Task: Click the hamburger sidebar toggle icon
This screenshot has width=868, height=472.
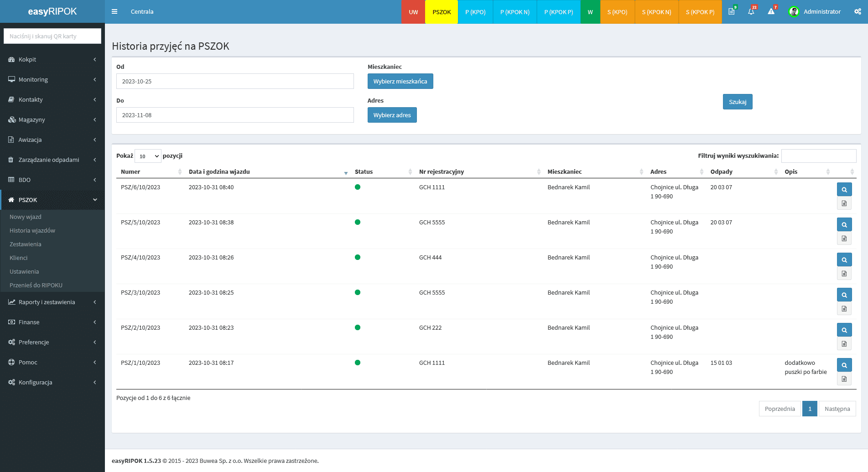Action: [x=114, y=11]
